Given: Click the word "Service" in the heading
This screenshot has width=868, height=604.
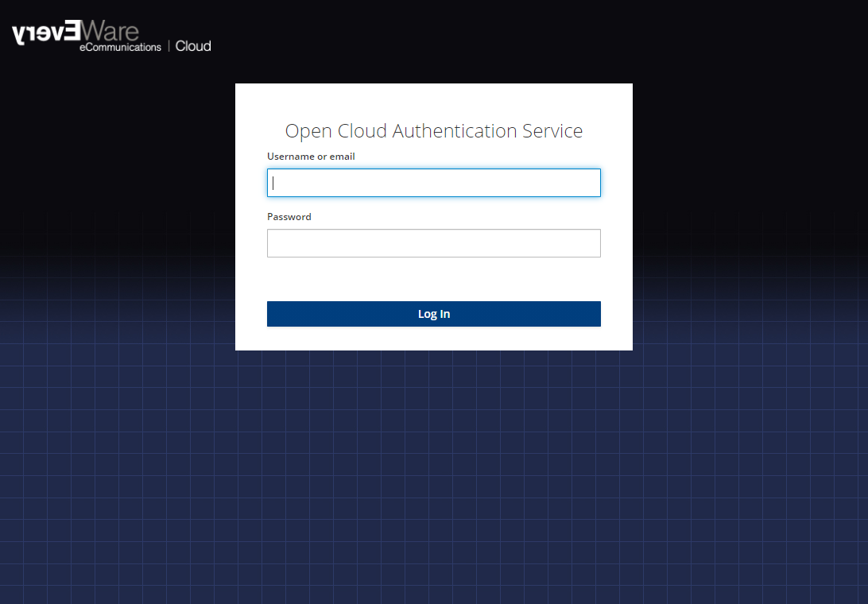Looking at the screenshot, I should click(552, 131).
